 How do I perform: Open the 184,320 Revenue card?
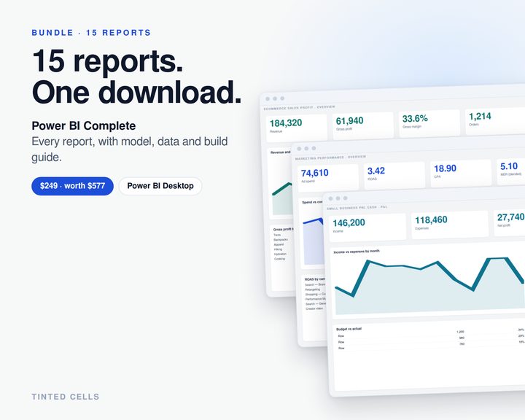(296, 128)
